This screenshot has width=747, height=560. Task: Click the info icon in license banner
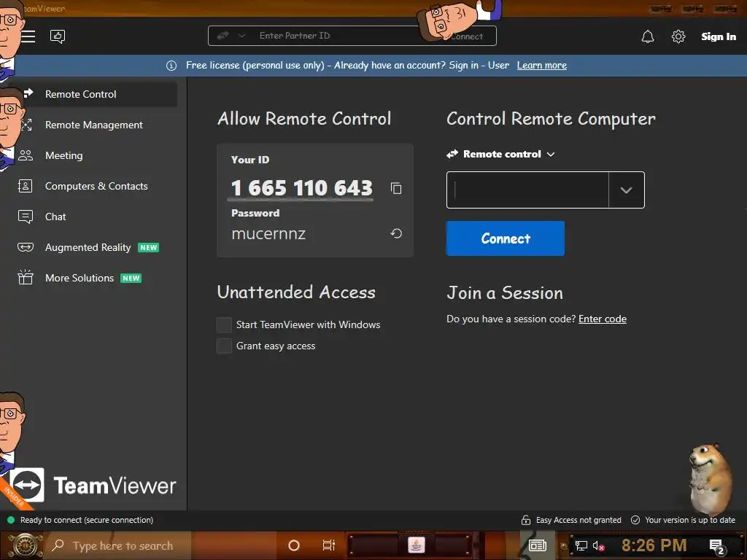(x=171, y=66)
